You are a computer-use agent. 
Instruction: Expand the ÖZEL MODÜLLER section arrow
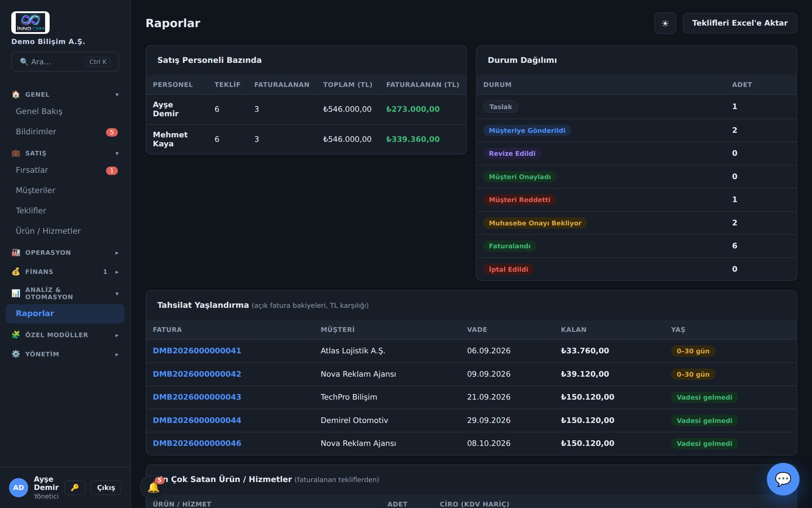[x=117, y=335]
